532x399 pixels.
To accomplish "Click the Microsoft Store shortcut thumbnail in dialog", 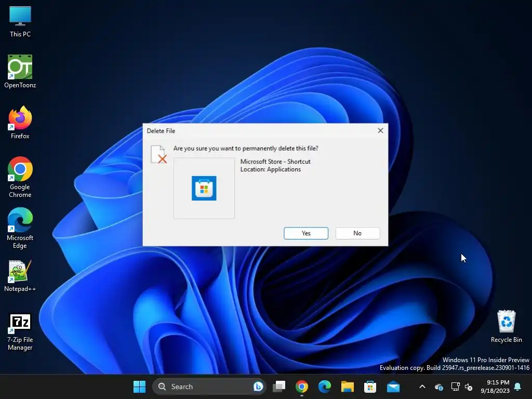I will coord(204,188).
